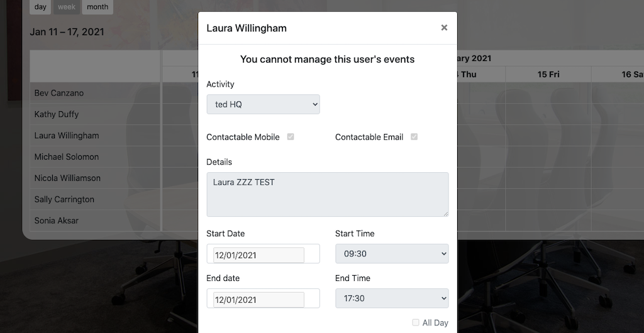644x333 pixels.
Task: Expand the End Time dropdown
Action: (x=391, y=298)
